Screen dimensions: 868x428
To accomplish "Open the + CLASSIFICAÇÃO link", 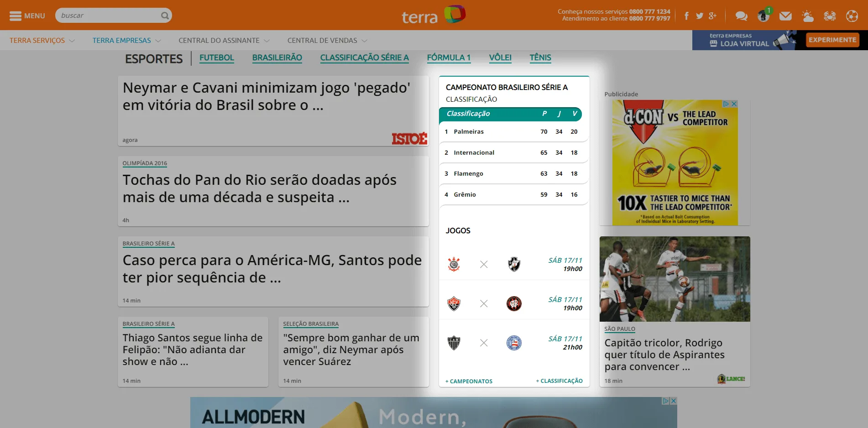I will coord(559,381).
